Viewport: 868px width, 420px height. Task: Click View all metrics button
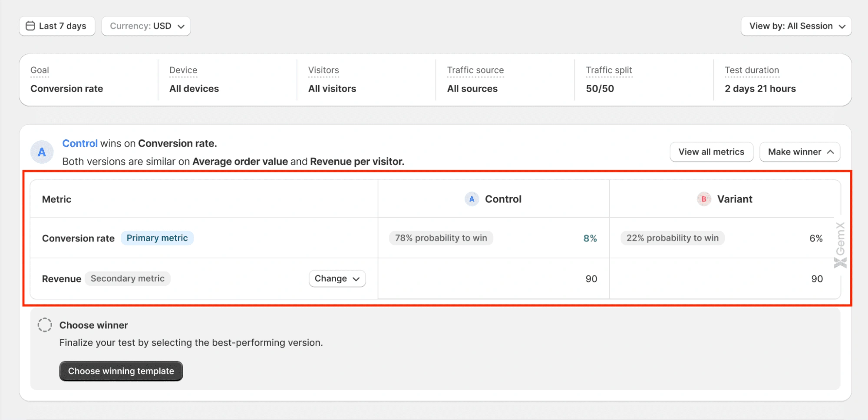click(x=711, y=152)
